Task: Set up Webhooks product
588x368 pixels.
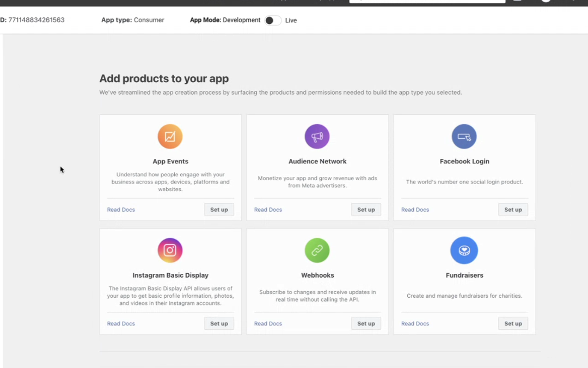Action: point(366,323)
